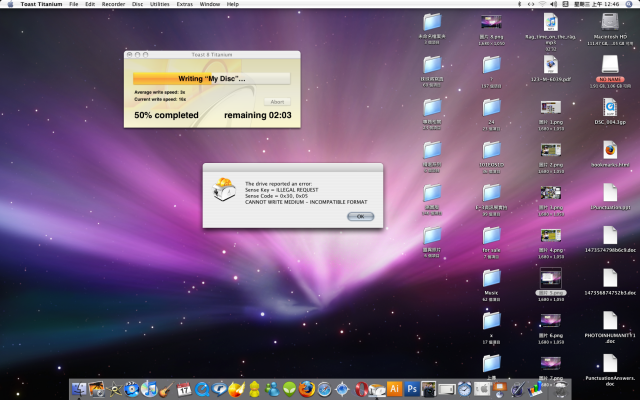Select the 圖片 2.png thumbnail

click(551, 150)
